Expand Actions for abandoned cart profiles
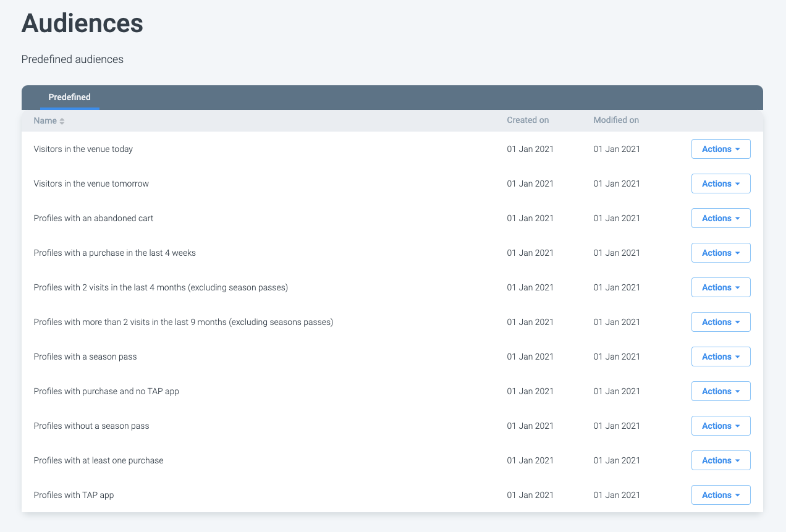 point(720,218)
